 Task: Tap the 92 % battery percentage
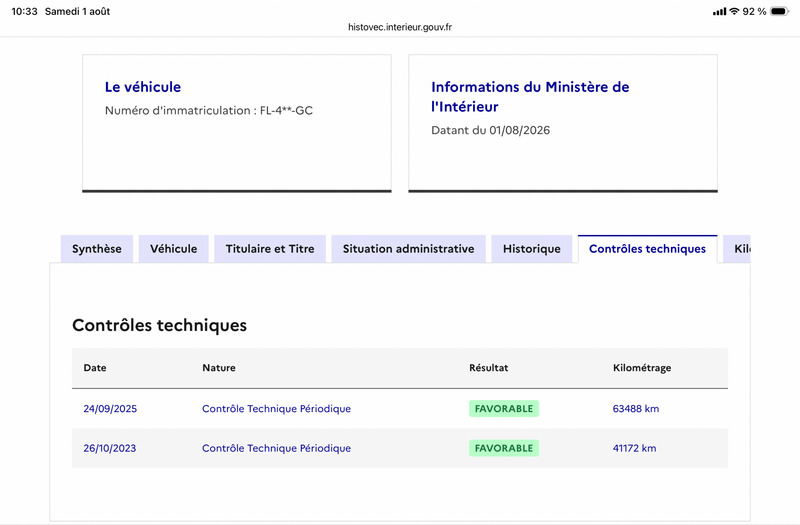click(x=755, y=11)
